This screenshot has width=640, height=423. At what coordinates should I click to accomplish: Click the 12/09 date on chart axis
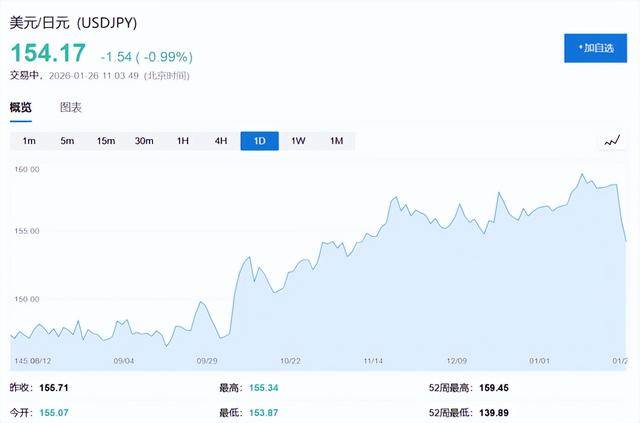point(456,361)
